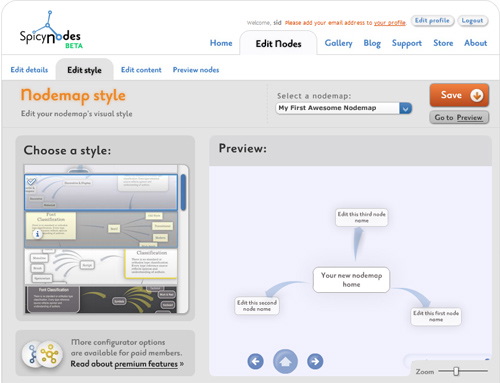The image size is (500, 383).
Task: Click the Zoom slider handle
Action: (x=456, y=371)
